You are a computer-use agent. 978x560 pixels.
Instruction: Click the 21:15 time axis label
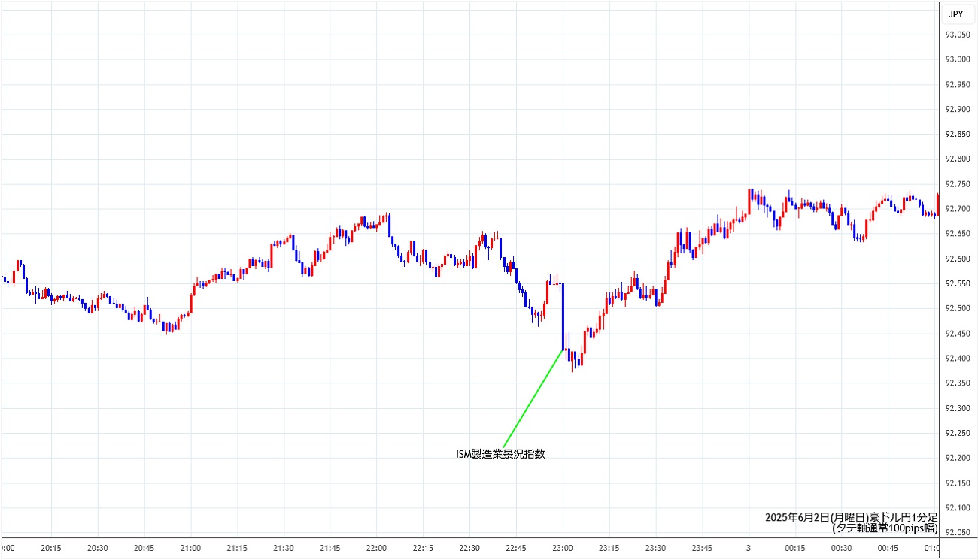[x=238, y=548]
